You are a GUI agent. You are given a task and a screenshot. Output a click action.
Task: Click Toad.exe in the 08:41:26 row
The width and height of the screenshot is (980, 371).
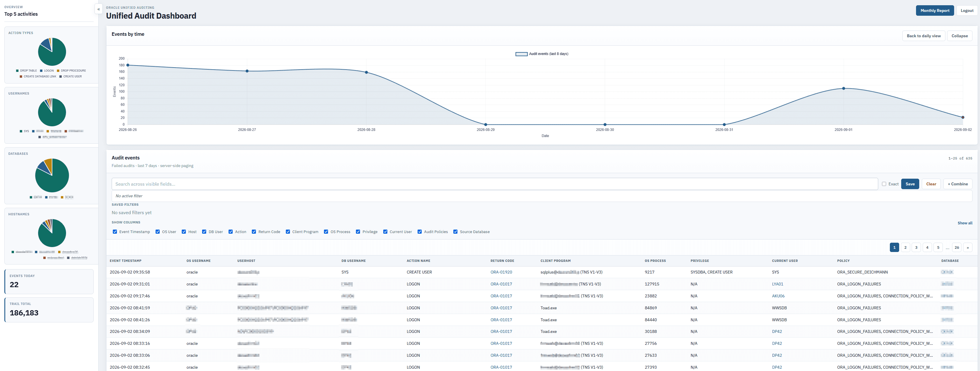548,319
